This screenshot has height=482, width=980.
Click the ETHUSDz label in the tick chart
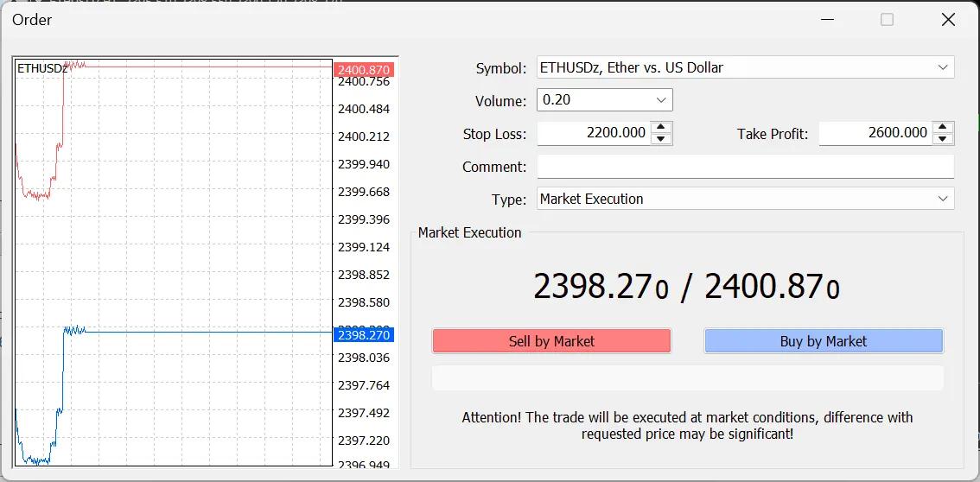42,69
